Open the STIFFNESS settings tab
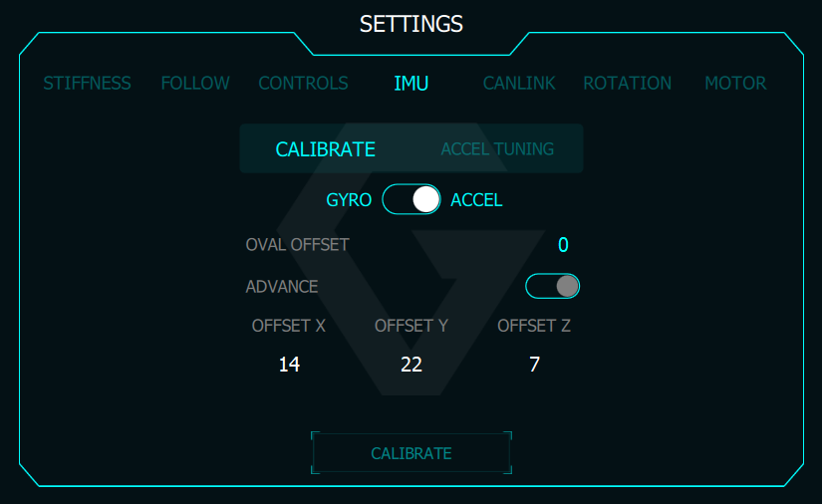 (87, 84)
